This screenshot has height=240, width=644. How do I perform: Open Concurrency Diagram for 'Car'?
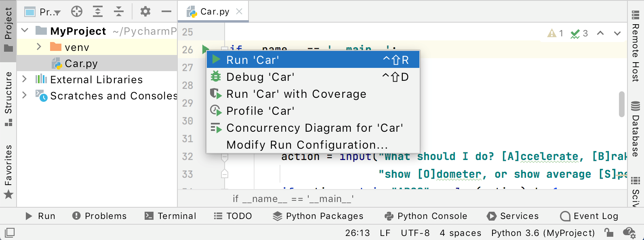click(x=313, y=128)
